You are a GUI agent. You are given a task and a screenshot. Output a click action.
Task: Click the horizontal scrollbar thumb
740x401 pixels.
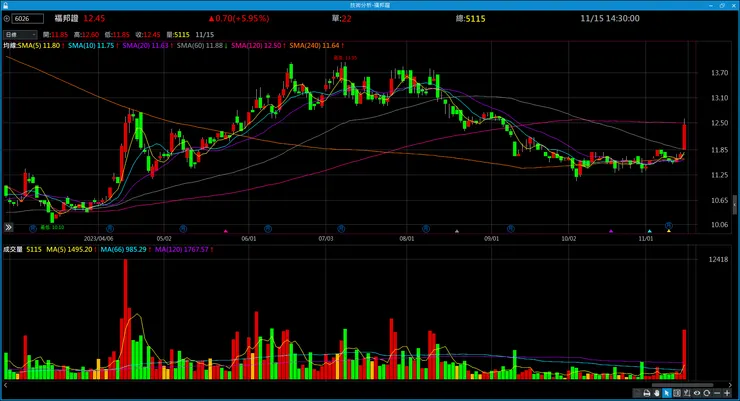(682, 385)
